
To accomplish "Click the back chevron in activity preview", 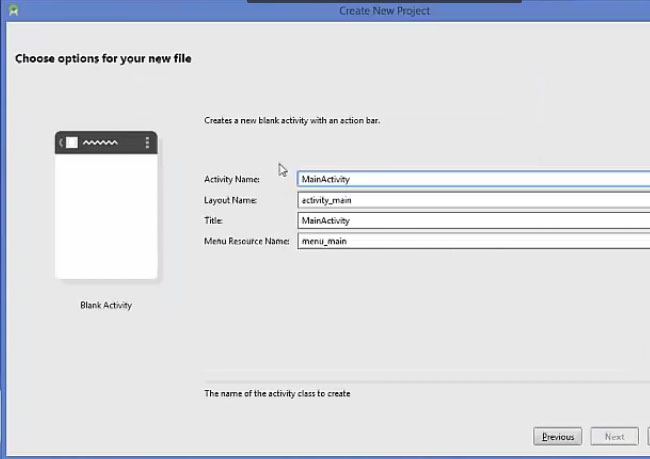I will tap(61, 143).
